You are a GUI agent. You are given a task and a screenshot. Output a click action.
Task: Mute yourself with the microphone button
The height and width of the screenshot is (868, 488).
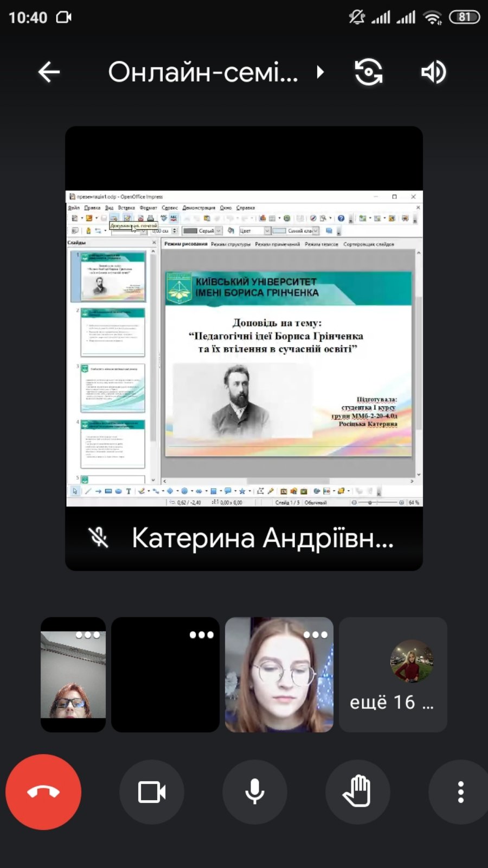255,792
